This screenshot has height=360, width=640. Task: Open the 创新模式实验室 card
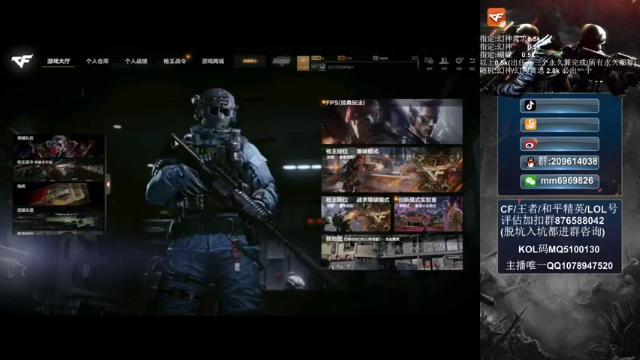[x=428, y=214]
